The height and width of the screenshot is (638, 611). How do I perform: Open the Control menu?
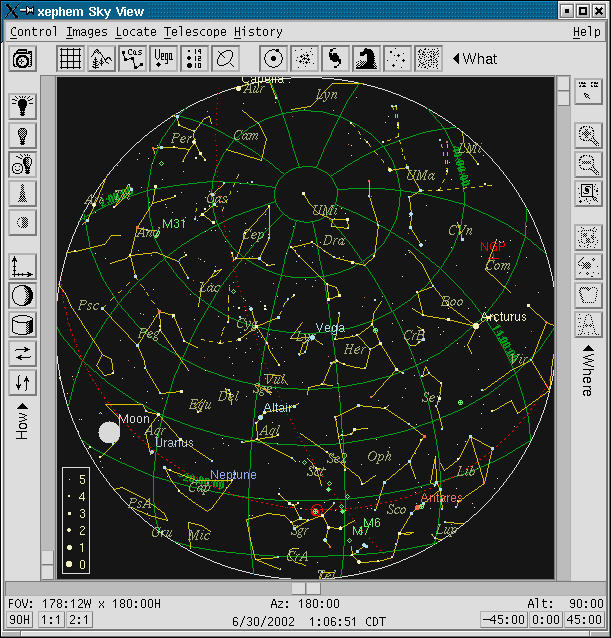(34, 32)
